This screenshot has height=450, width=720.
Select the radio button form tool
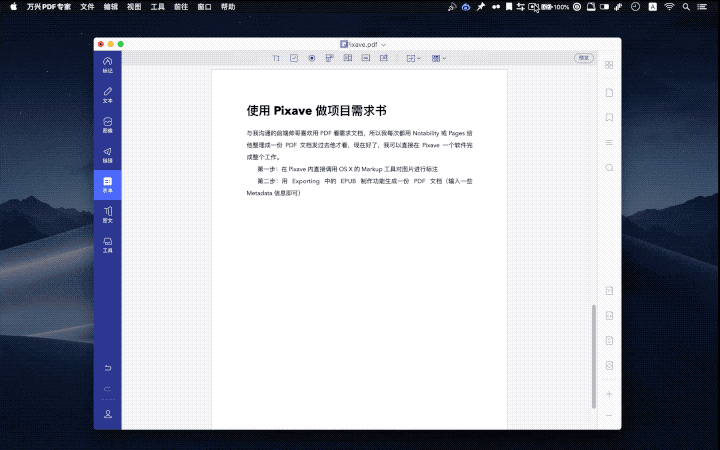coord(312,59)
